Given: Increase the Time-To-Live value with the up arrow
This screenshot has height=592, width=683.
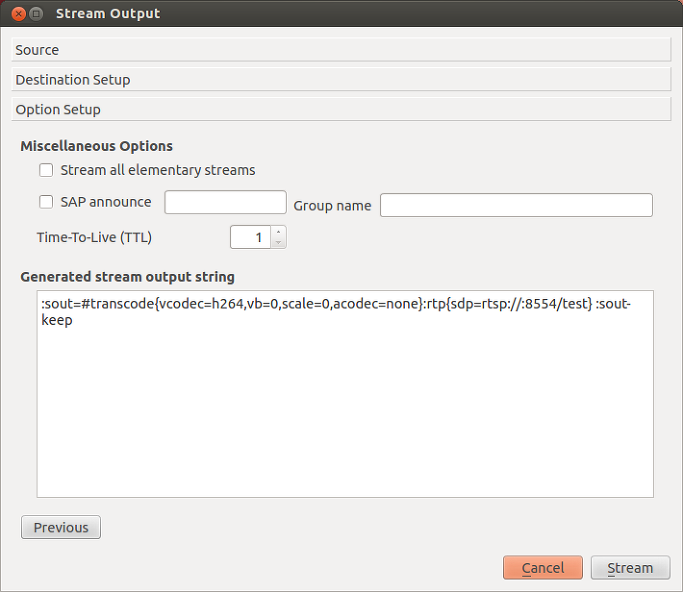Looking at the screenshot, I should tap(278, 232).
